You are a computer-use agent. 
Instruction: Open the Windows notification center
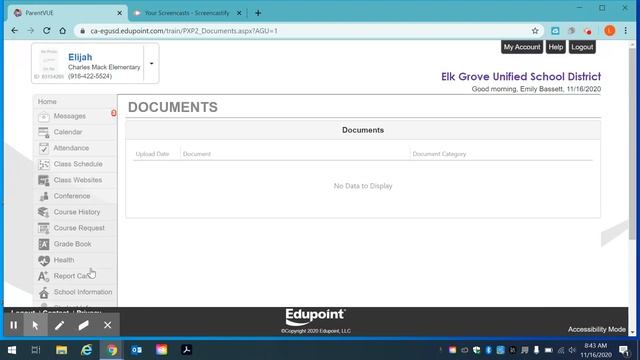tap(624, 350)
